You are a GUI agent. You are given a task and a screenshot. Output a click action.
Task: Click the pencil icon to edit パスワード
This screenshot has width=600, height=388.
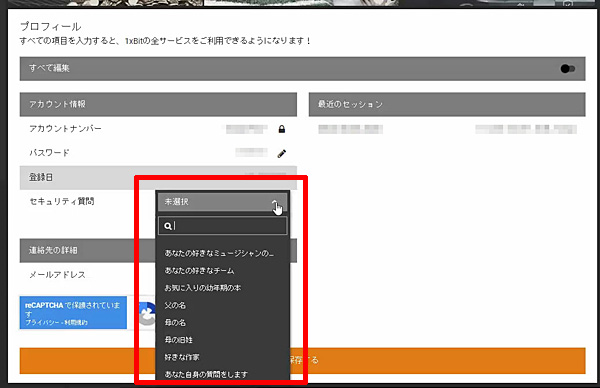pos(282,153)
